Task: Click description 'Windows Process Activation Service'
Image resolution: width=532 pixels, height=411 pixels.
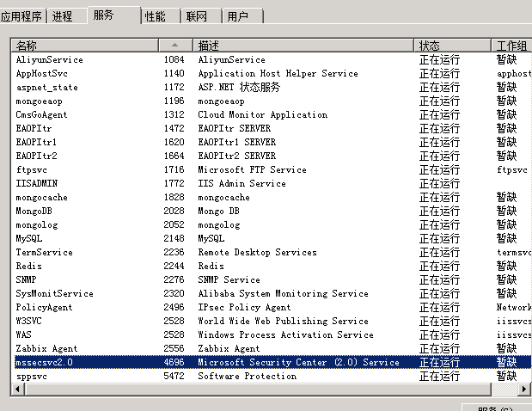Action: pyautogui.click(x=285, y=335)
